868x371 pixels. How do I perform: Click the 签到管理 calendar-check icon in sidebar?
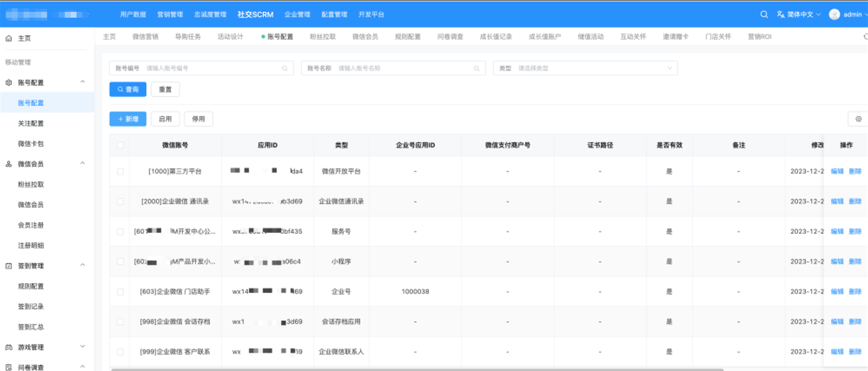(x=9, y=265)
